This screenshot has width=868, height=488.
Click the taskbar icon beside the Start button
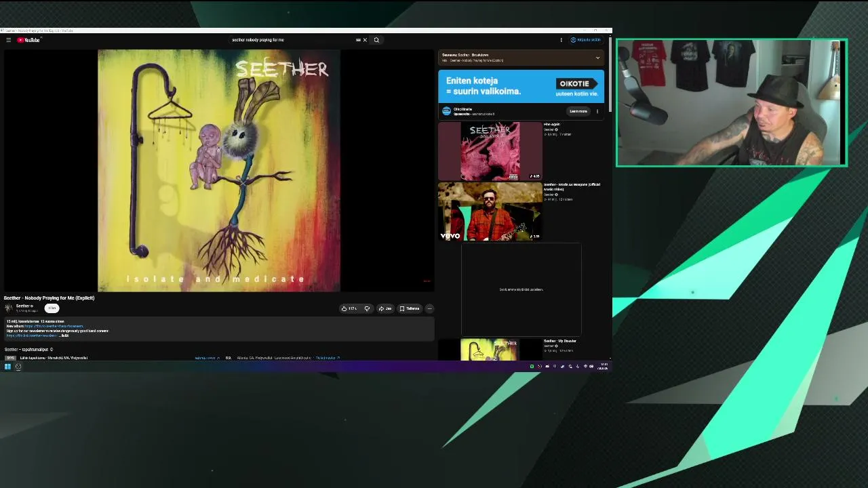(18, 367)
